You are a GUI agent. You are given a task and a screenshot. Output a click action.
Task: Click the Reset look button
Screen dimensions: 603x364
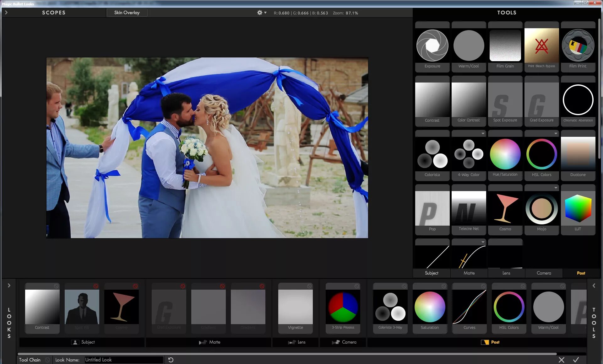pyautogui.click(x=171, y=360)
